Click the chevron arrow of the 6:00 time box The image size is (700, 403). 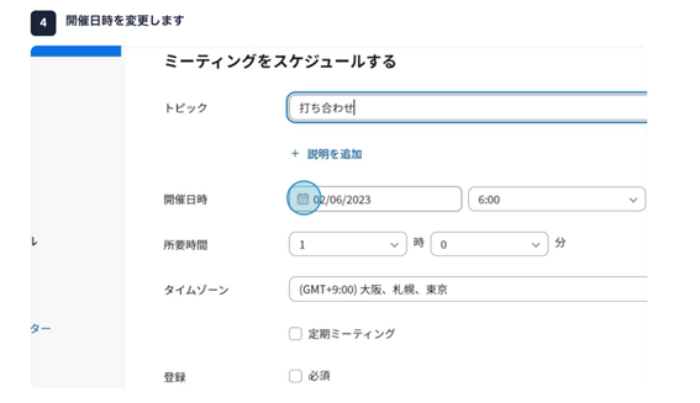[x=632, y=200]
